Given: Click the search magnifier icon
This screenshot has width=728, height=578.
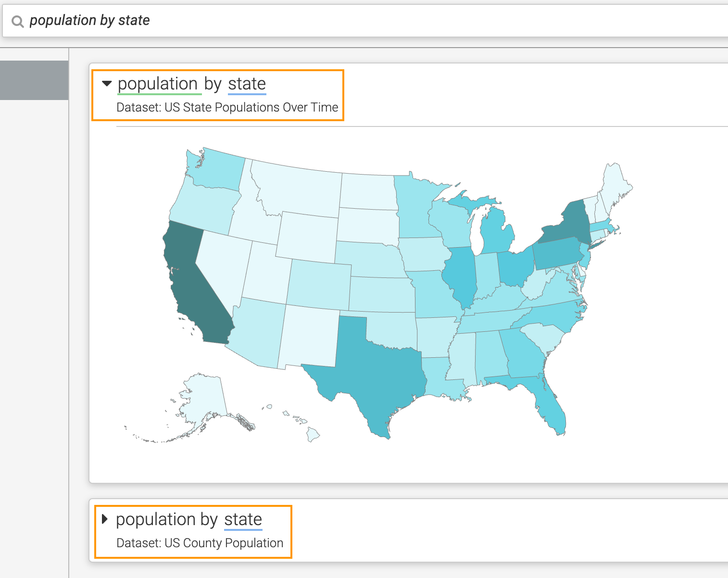Looking at the screenshot, I should (x=17, y=21).
